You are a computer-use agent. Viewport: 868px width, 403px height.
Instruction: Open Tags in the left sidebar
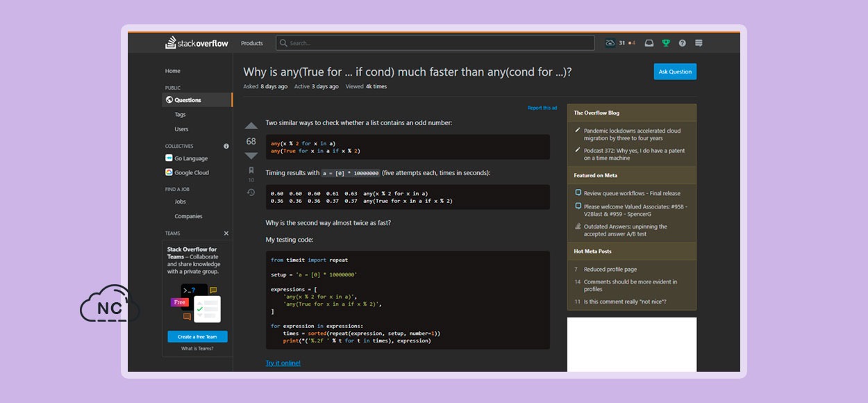pos(181,115)
